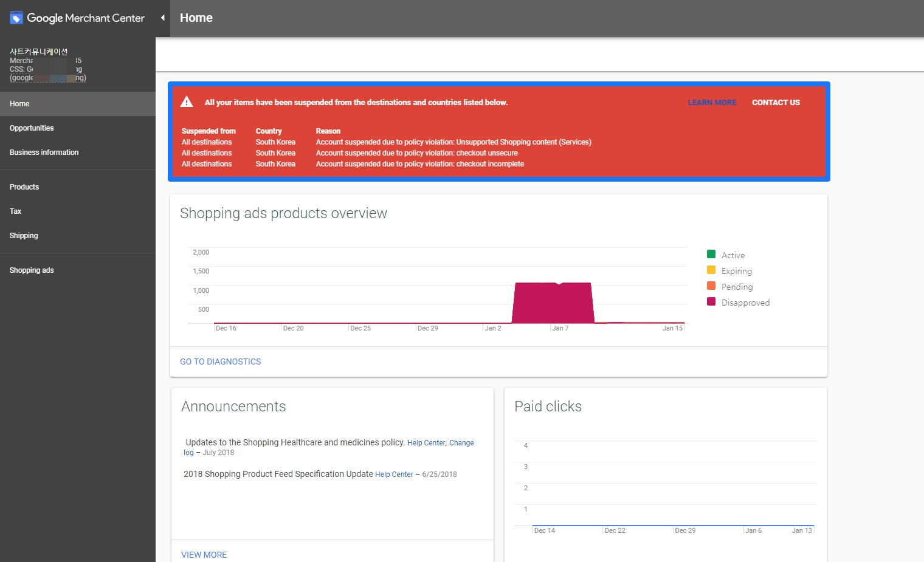
Task: Open Help Center link for Healthcare policy
Action: [x=426, y=443]
